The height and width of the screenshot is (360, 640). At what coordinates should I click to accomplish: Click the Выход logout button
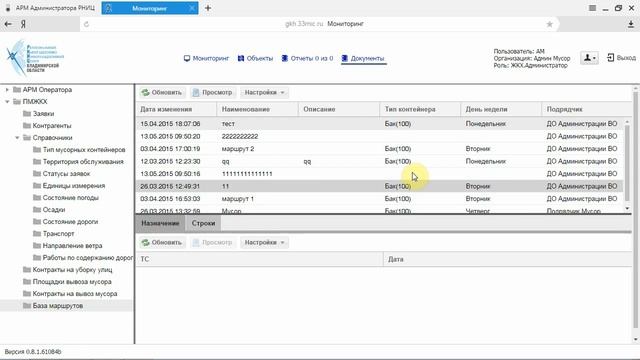621,58
